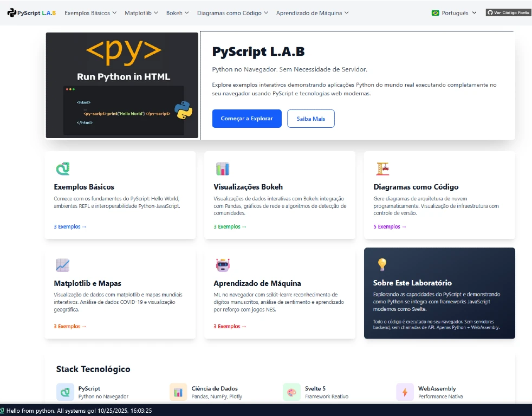Open 3 Exemplos link under Aprendizado de Máquina

click(230, 327)
